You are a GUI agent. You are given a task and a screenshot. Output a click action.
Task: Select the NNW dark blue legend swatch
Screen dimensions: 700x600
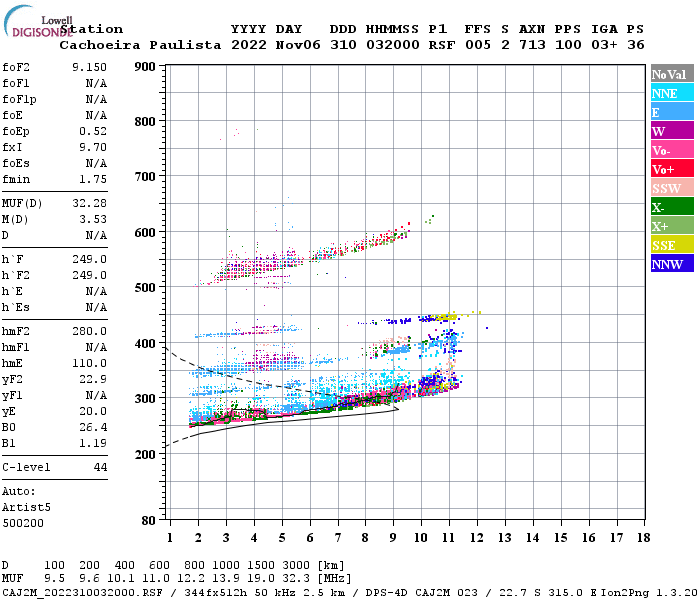[672, 263]
